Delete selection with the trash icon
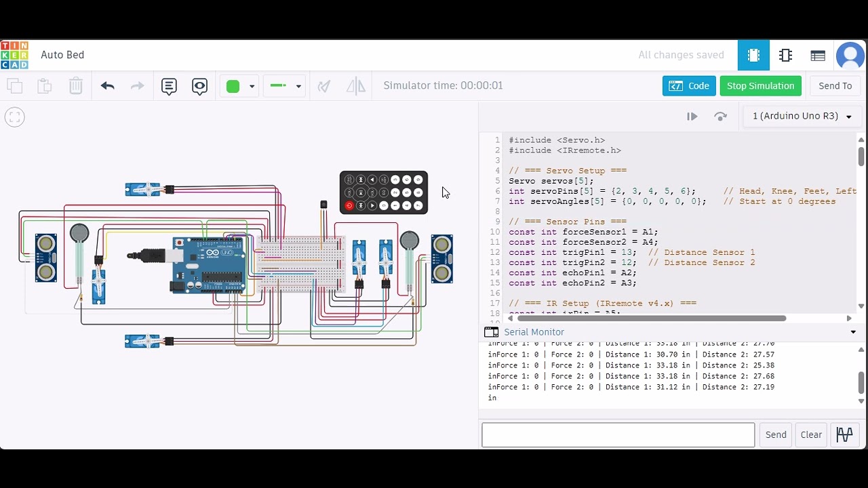The height and width of the screenshot is (488, 868). [x=75, y=86]
